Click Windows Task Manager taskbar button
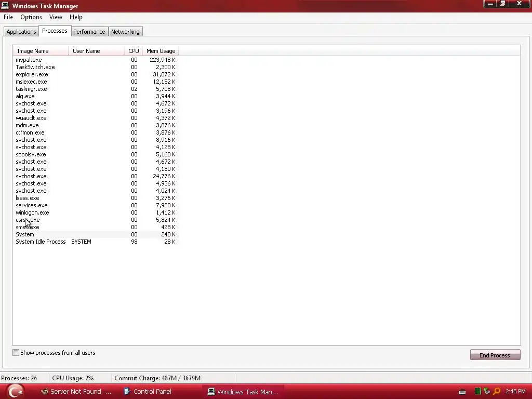532x399 pixels. pos(243,392)
